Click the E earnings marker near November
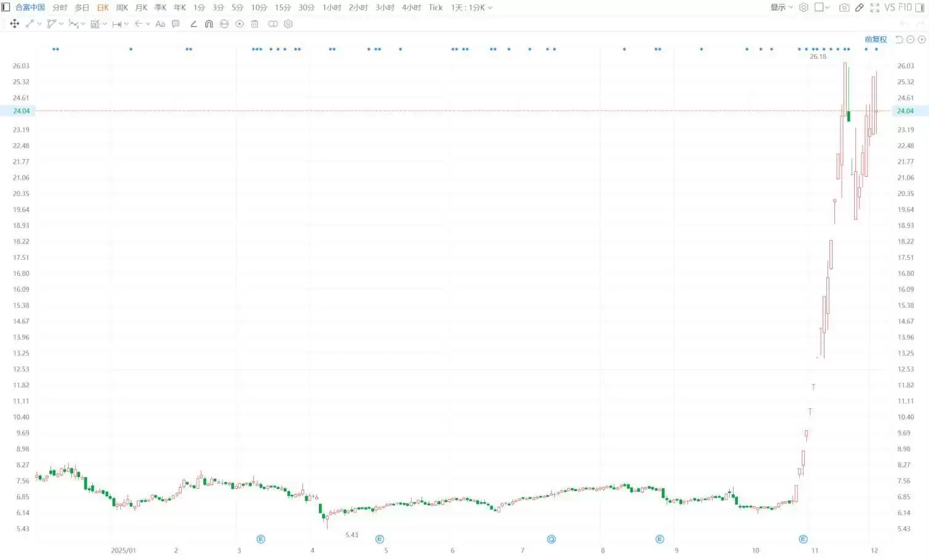929x560 pixels. tap(803, 539)
